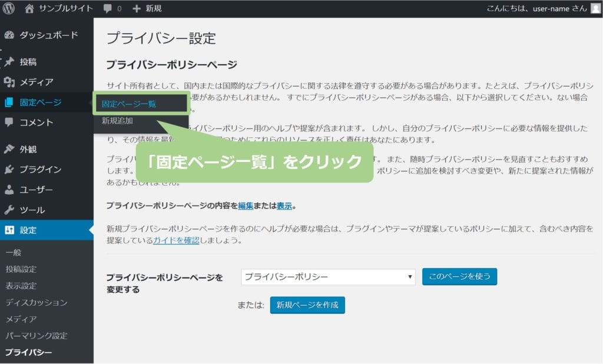The width and height of the screenshot is (603, 364).
Task: Click the user avatar in top right
Action: [595, 8]
